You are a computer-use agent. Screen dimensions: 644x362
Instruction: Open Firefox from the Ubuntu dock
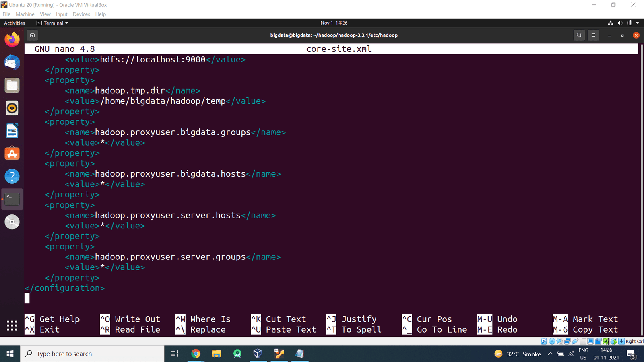click(x=12, y=39)
